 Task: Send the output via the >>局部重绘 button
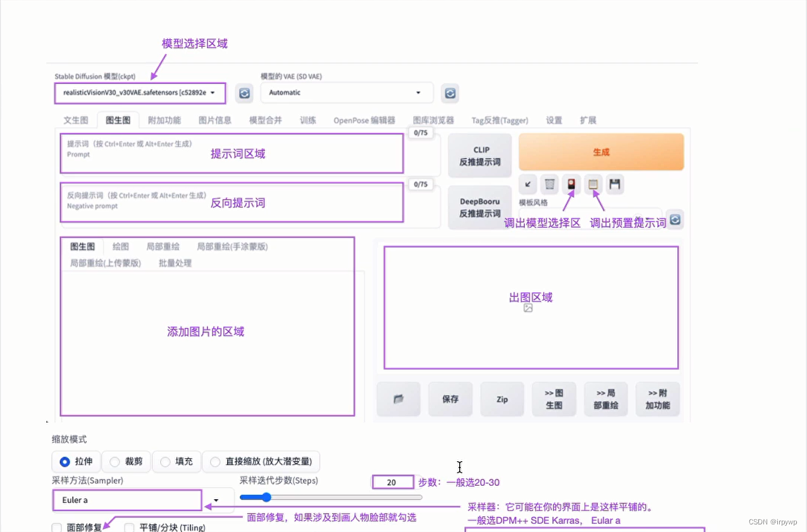(606, 399)
